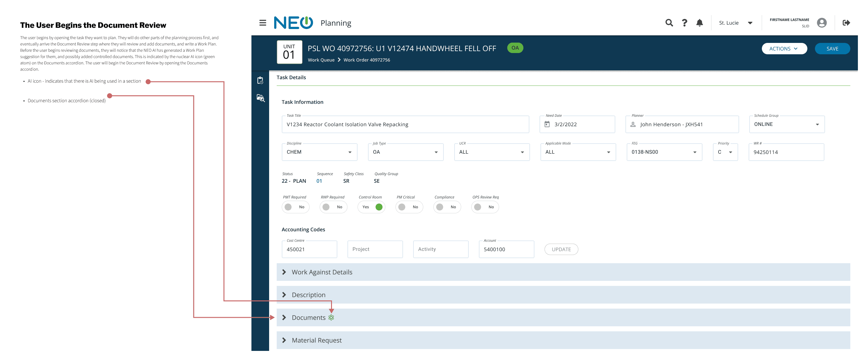Open the folder search sidebar icon
The height and width of the screenshot is (361, 868).
tap(261, 98)
